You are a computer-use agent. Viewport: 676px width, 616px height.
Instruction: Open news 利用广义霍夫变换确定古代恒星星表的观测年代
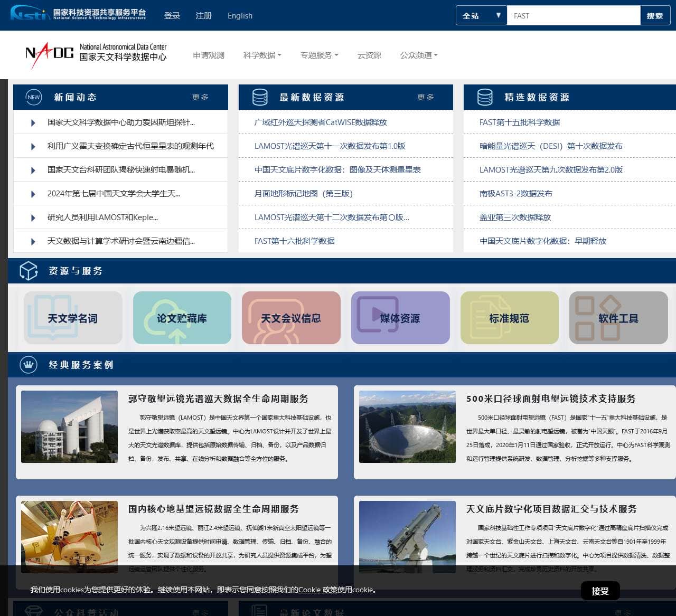(x=130, y=146)
